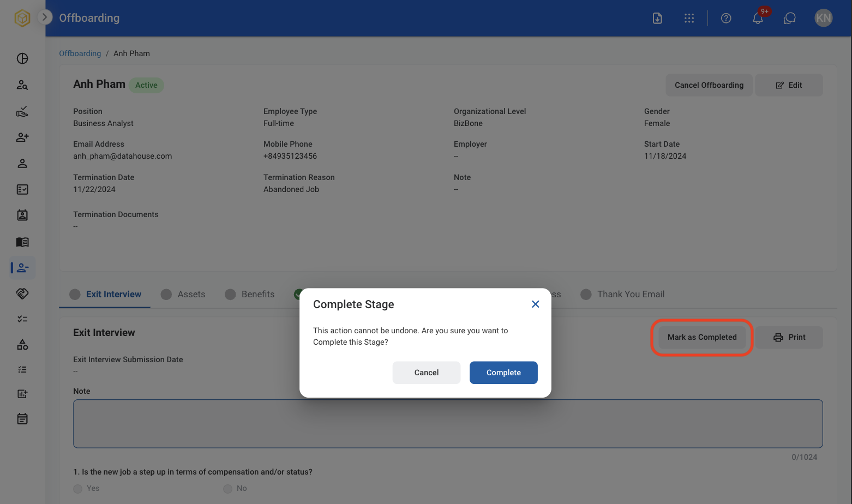Click the Print button
Screen dimensions: 852x504
789,337
